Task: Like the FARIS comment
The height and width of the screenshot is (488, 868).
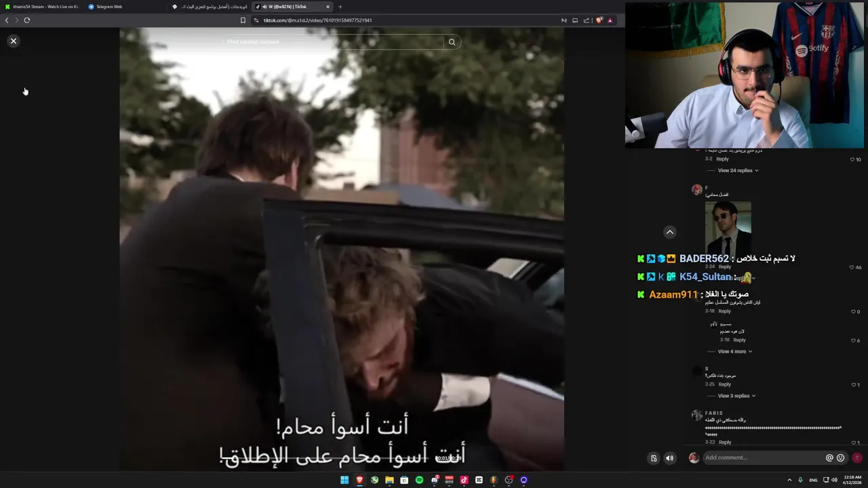Action: (855, 443)
